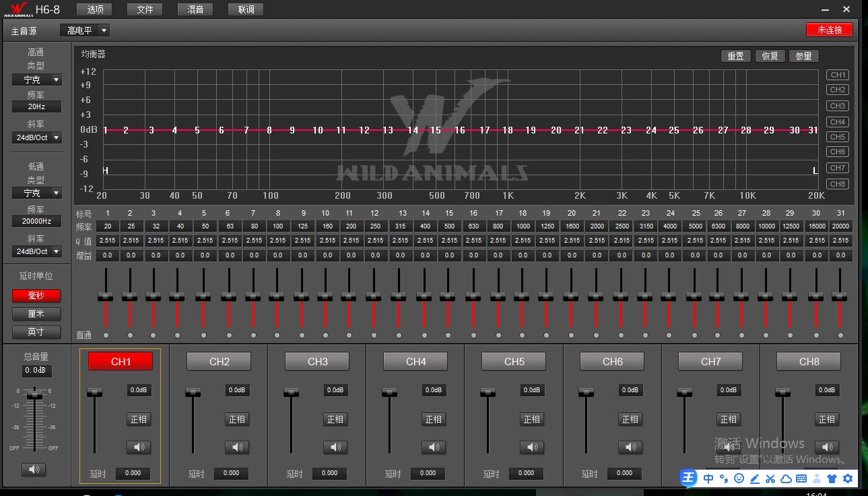Select the CH7 channel tab
The height and width of the screenshot is (496, 868).
(710, 361)
